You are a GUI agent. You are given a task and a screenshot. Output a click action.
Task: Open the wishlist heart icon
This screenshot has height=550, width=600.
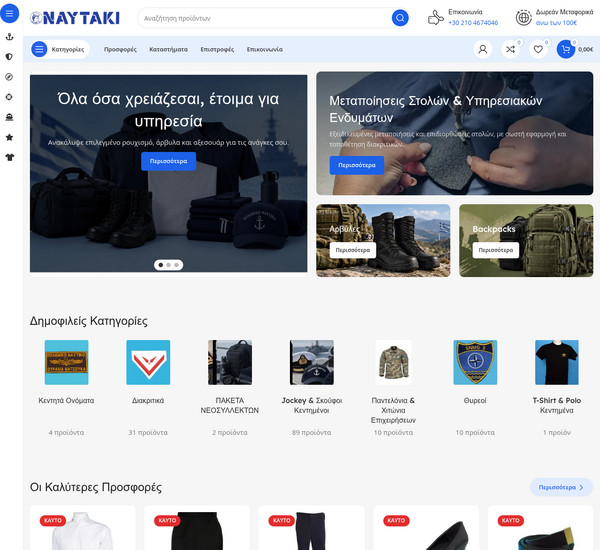click(538, 49)
